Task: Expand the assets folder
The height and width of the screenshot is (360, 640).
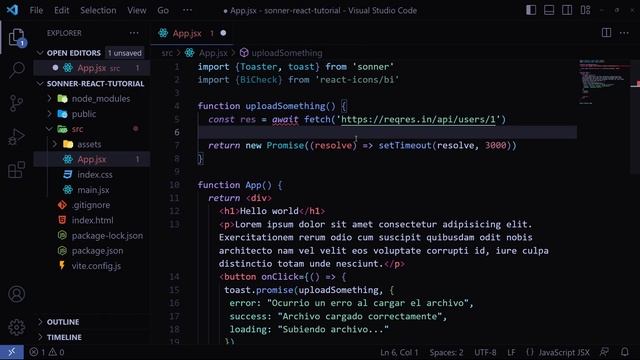Action: click(55, 144)
